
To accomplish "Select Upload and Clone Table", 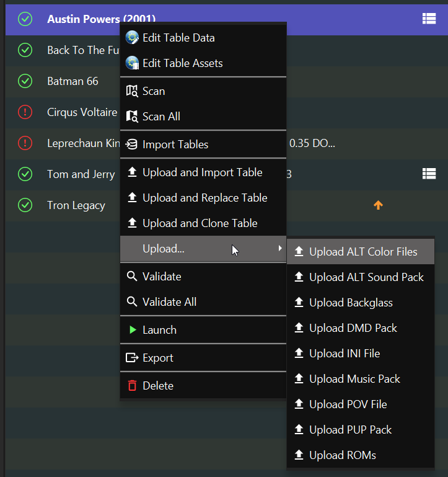I will tap(203, 223).
